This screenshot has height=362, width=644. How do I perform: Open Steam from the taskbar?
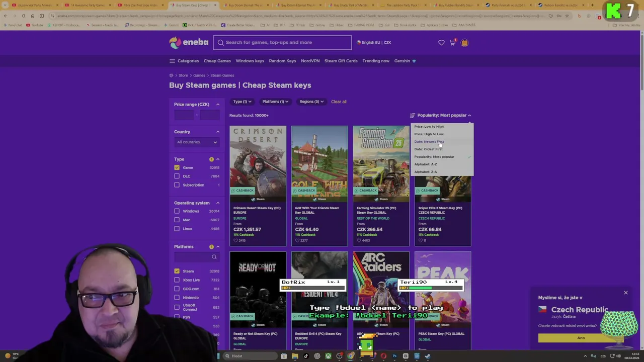pos(428,356)
